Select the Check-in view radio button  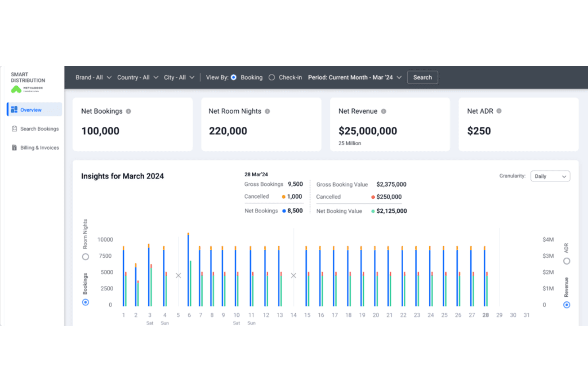(x=272, y=77)
